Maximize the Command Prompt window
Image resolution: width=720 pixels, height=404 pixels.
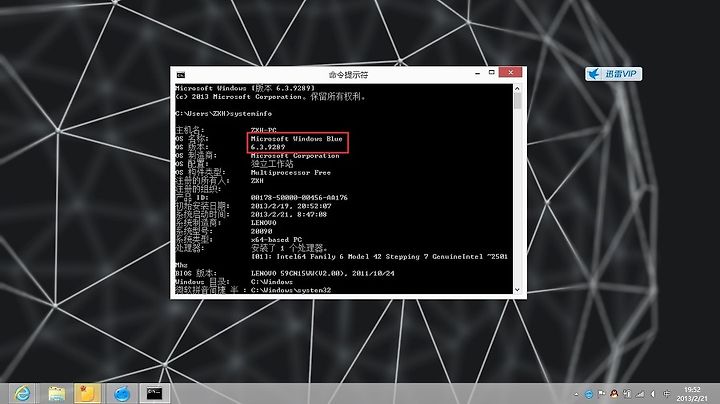tap(491, 73)
